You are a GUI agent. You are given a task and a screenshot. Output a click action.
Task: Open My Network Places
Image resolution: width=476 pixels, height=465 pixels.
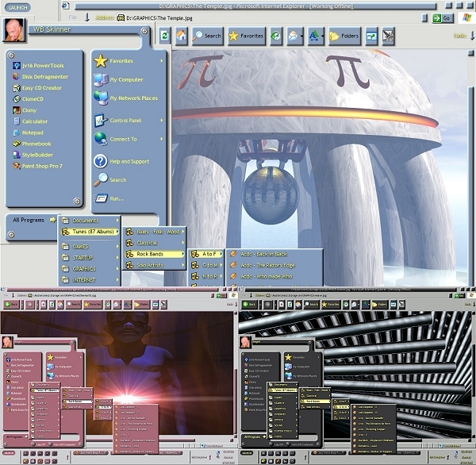point(125,98)
